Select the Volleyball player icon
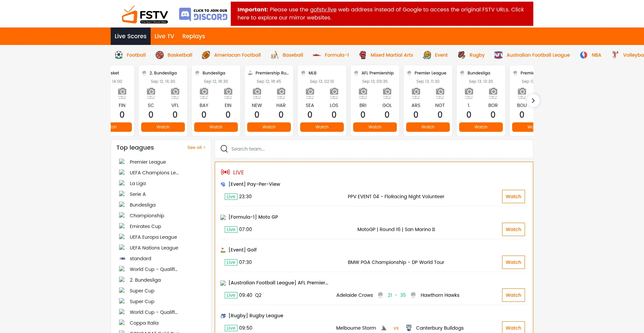This screenshot has width=644, height=333. (x=615, y=55)
